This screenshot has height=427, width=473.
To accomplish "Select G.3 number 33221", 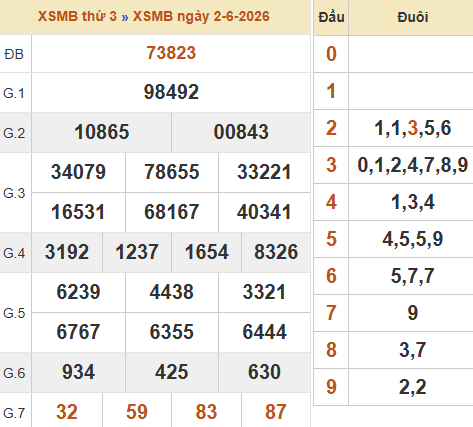I will 264,172.
